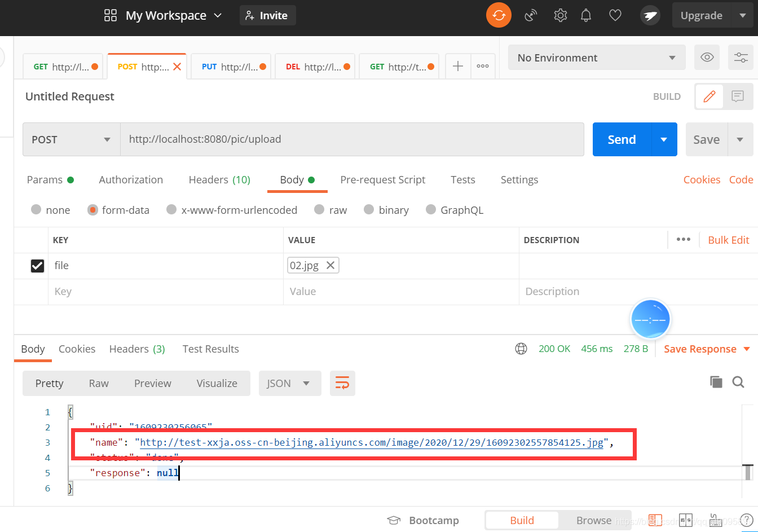Click the orange sync icon

coord(499,15)
